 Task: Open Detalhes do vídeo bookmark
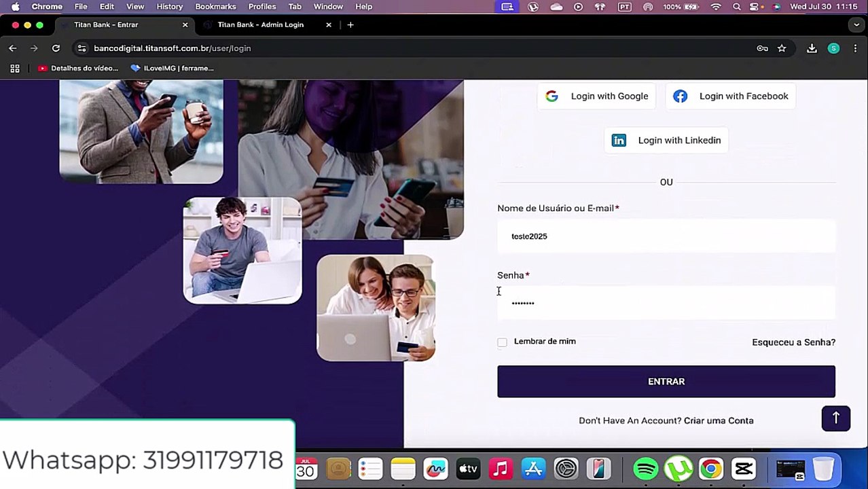click(x=78, y=68)
